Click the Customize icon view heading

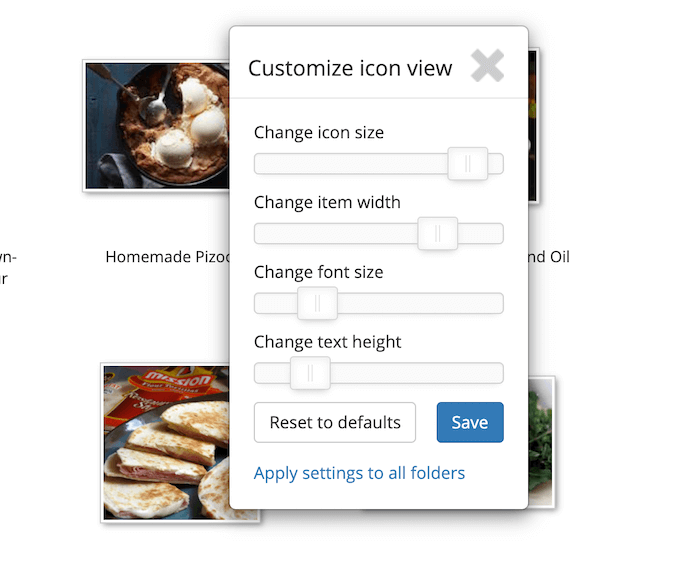click(x=350, y=68)
